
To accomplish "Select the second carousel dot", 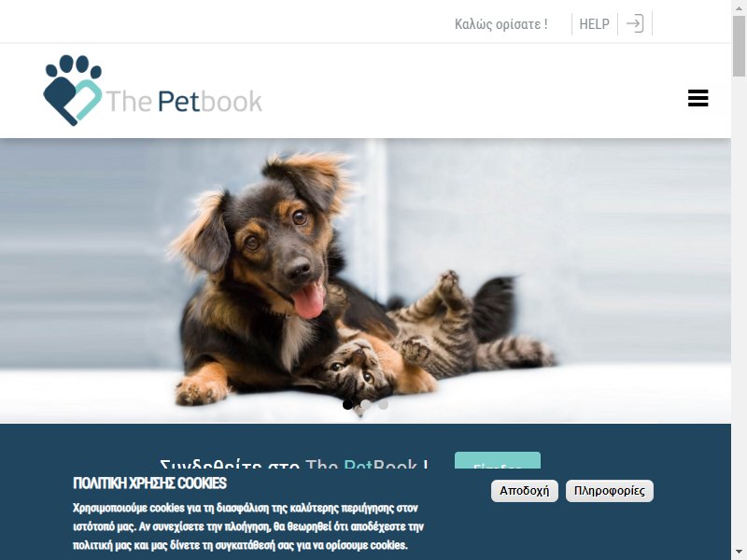I will [365, 404].
